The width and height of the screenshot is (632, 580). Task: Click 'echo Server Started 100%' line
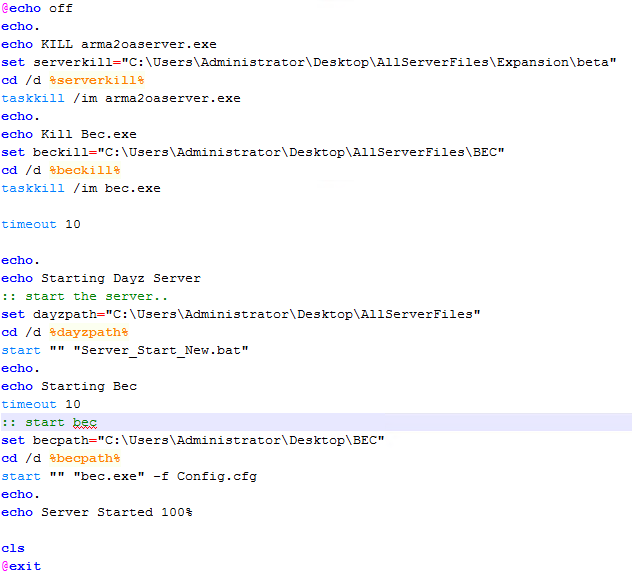click(97, 512)
